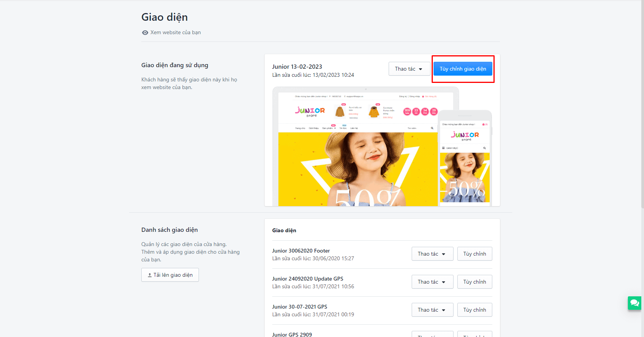Click the Giao diện page heading
The height and width of the screenshot is (337, 644).
(164, 18)
